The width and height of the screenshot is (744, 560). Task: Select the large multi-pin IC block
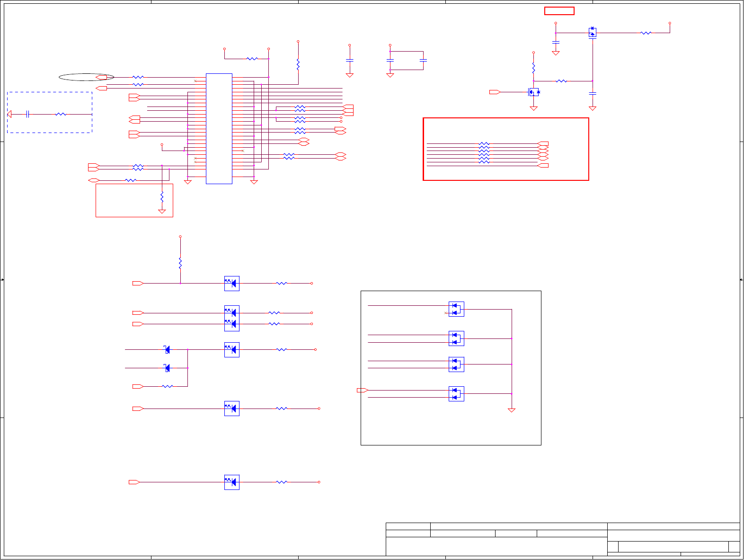point(219,128)
